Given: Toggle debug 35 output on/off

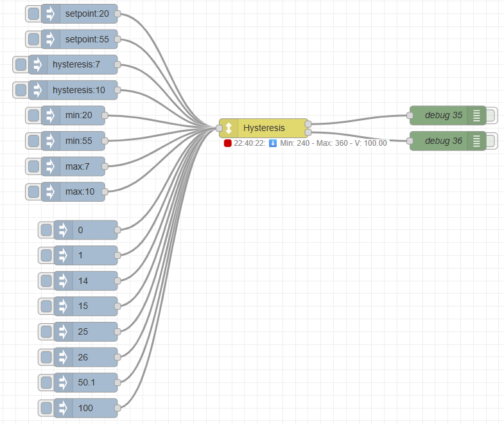Looking at the screenshot, I should (x=491, y=115).
